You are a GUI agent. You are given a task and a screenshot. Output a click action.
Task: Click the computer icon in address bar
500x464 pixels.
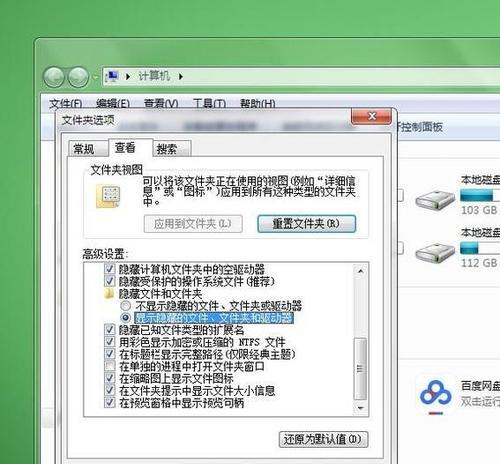pos(112,77)
